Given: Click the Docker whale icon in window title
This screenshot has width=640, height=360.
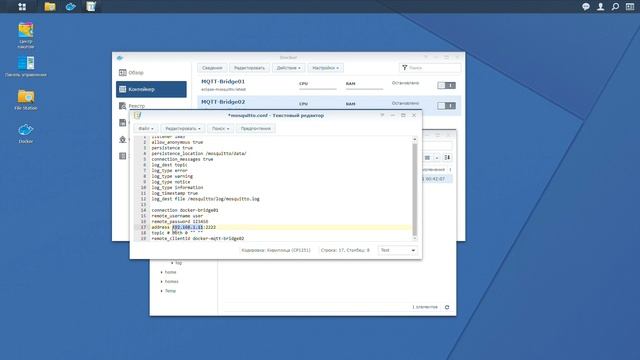Looking at the screenshot, I should (120, 58).
